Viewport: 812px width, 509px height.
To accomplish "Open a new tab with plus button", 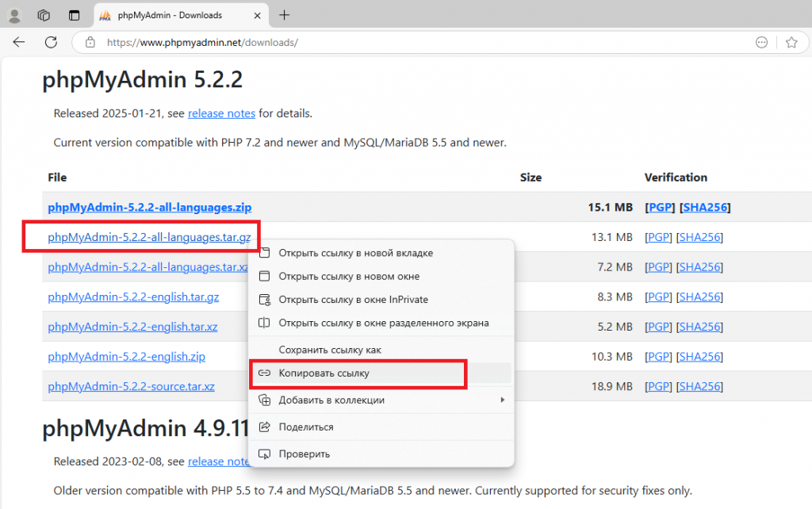I will (285, 15).
